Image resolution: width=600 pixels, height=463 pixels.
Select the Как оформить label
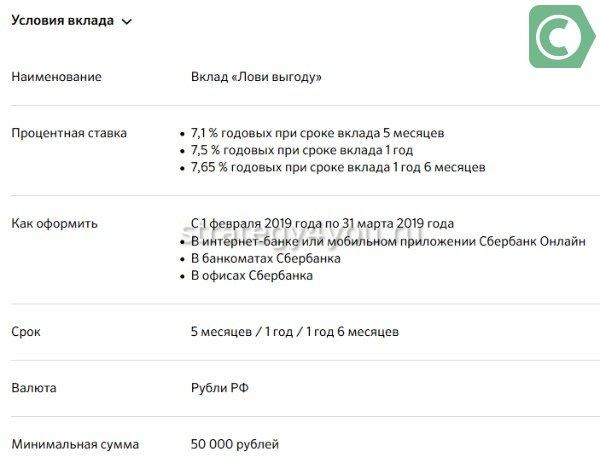[x=54, y=223]
